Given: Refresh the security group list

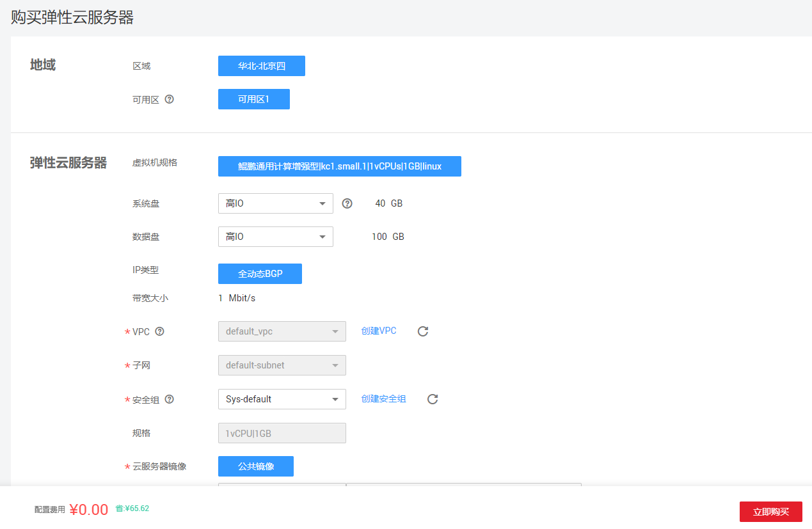Looking at the screenshot, I should point(433,399).
